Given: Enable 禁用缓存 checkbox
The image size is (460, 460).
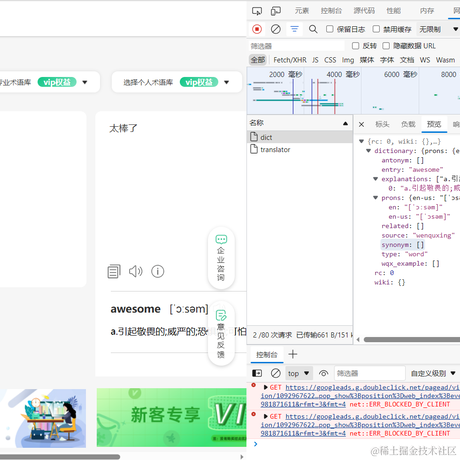Looking at the screenshot, I should (x=376, y=29).
